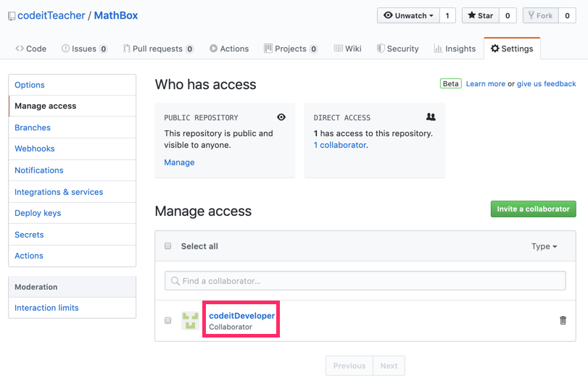The width and height of the screenshot is (588, 381).
Task: Click the 1 collaborator link
Action: (340, 146)
